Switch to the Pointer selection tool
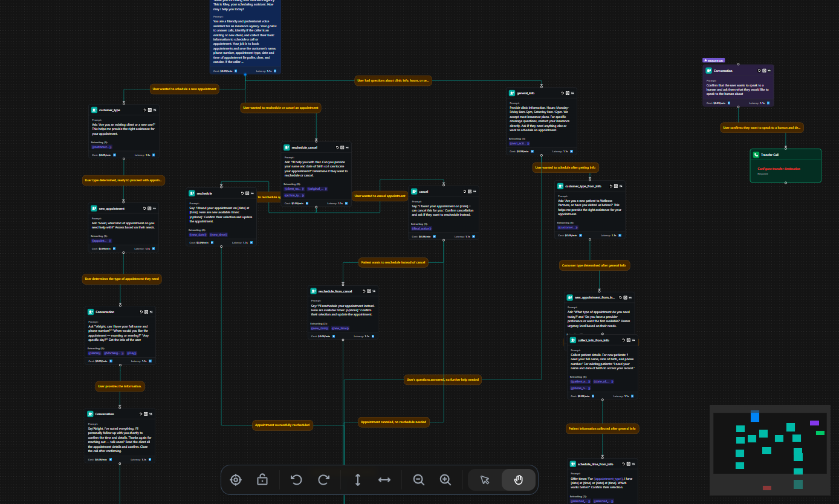 click(x=484, y=480)
